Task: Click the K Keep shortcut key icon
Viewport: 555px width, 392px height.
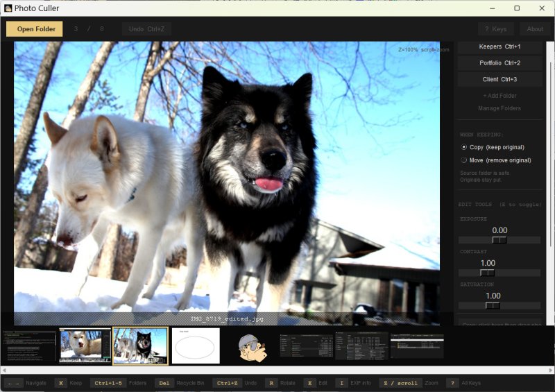Action: click(x=61, y=383)
